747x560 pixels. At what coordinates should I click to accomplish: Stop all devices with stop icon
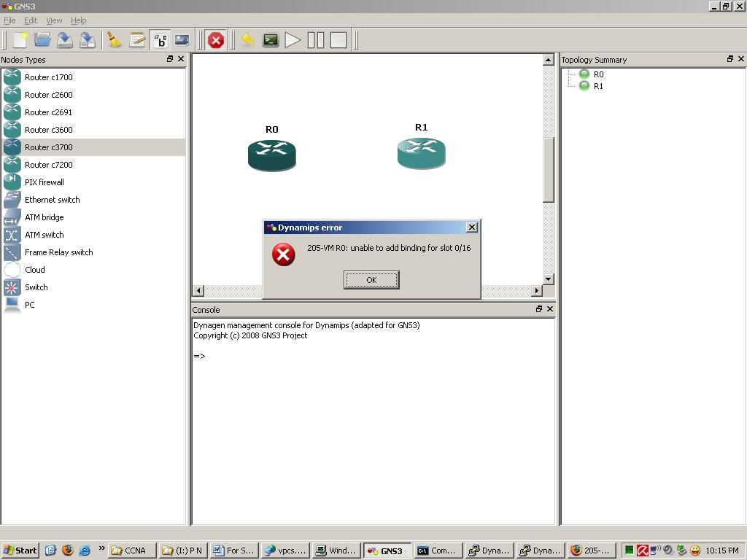(338, 40)
